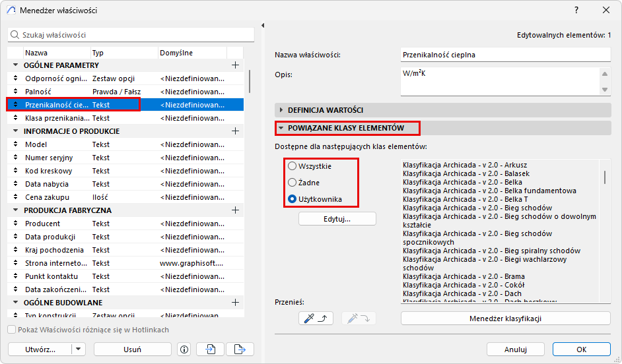Click the import properties icon
Viewport: 622px width, 364px height.
click(210, 349)
